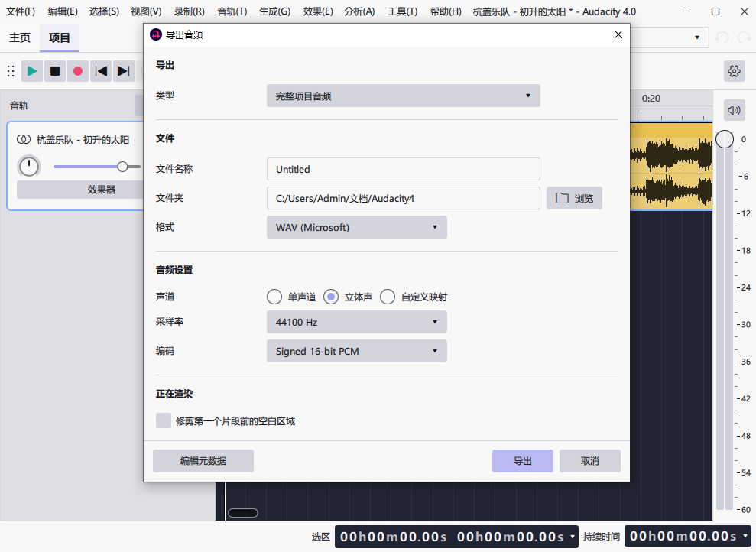Open the selection time format dropdown arrow
The height and width of the screenshot is (552, 756).
tap(573, 536)
